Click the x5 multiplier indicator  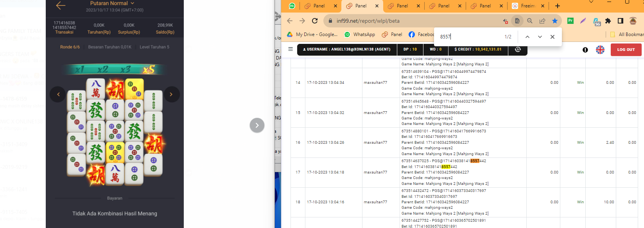pyautogui.click(x=149, y=70)
